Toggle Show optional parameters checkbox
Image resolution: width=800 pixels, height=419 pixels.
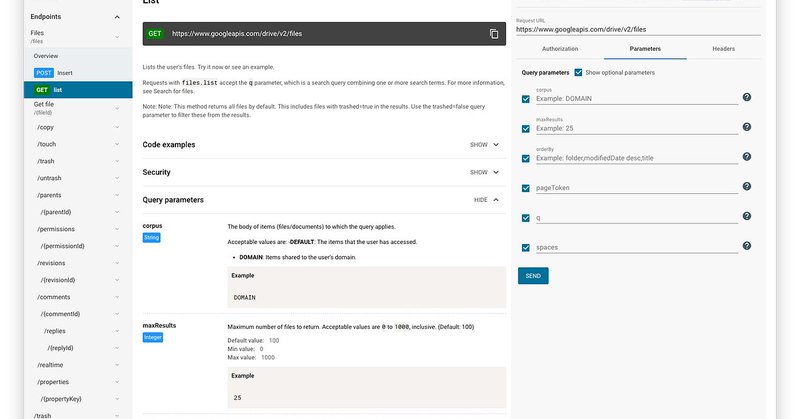(578, 72)
